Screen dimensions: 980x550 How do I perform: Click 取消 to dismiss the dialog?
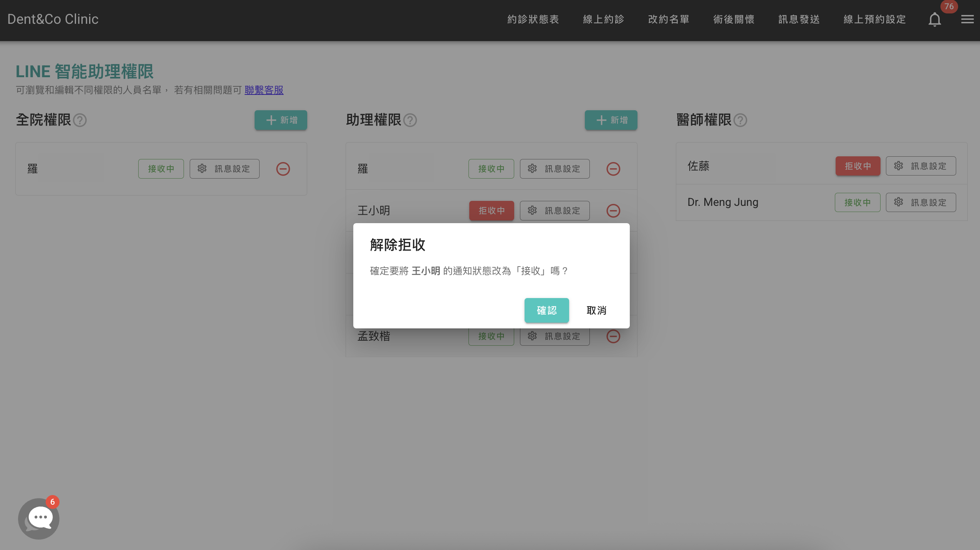(596, 310)
